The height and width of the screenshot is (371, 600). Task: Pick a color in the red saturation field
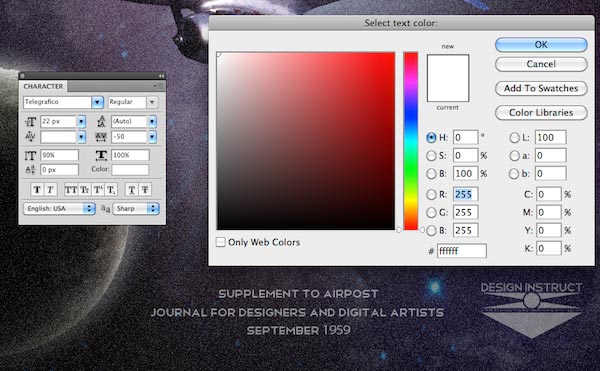pos(306,141)
